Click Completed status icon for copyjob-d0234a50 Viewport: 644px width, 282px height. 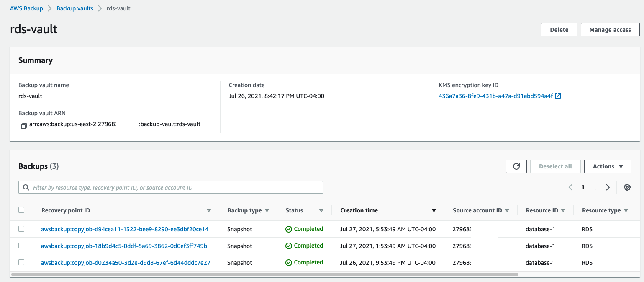pos(289,263)
